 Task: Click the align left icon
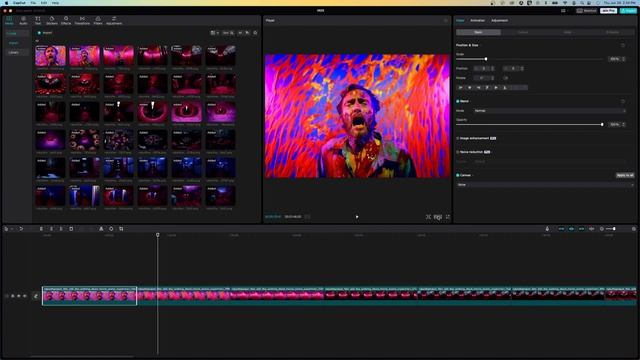(x=461, y=87)
